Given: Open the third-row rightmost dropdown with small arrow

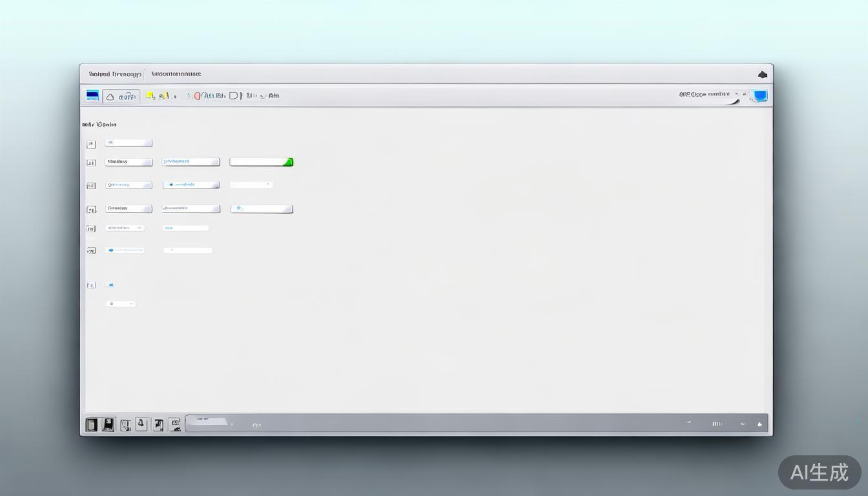Looking at the screenshot, I should tap(251, 185).
